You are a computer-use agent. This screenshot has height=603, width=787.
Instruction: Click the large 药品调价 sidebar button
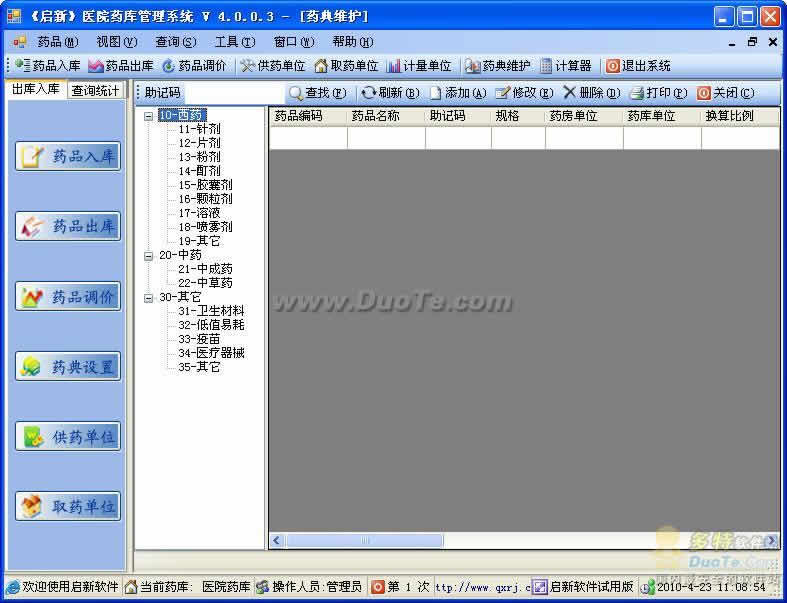point(68,296)
